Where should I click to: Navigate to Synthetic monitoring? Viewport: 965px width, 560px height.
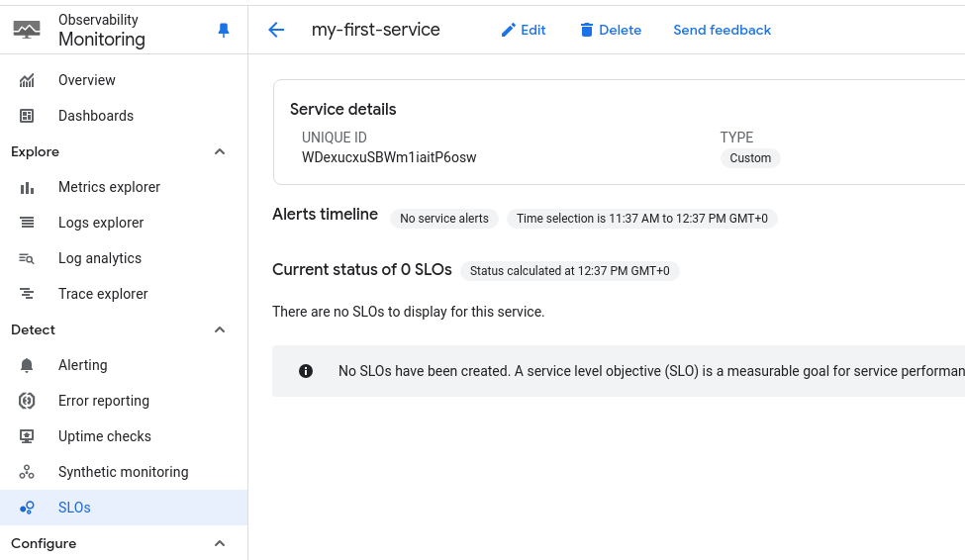pyautogui.click(x=124, y=472)
